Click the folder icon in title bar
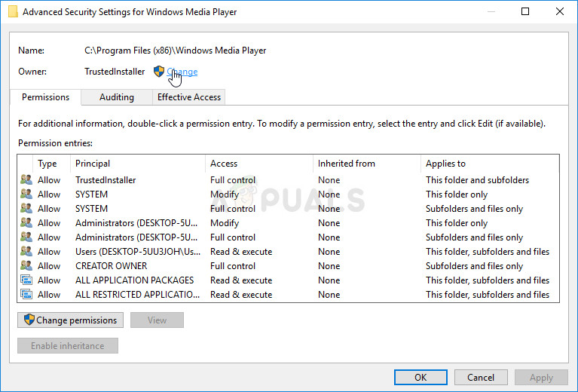The width and height of the screenshot is (578, 392). [x=12, y=11]
